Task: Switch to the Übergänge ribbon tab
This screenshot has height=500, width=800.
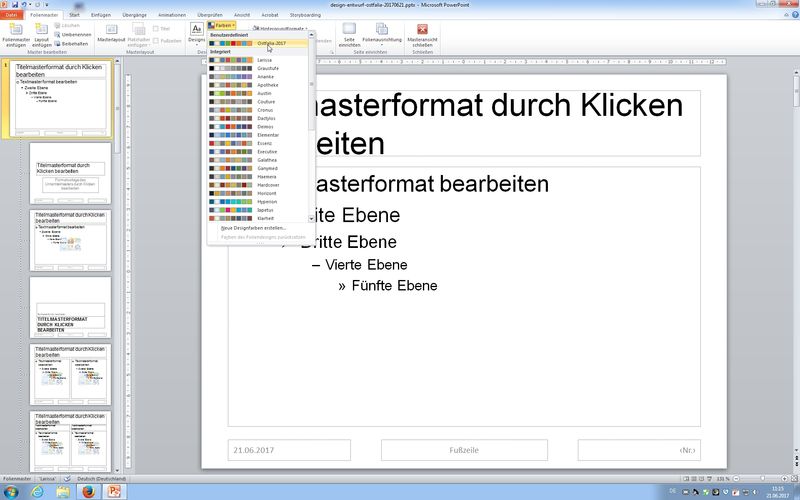Action: point(134,16)
